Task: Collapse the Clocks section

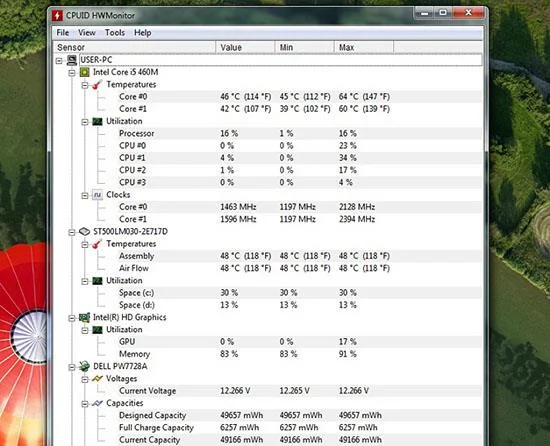Action: 85,196
